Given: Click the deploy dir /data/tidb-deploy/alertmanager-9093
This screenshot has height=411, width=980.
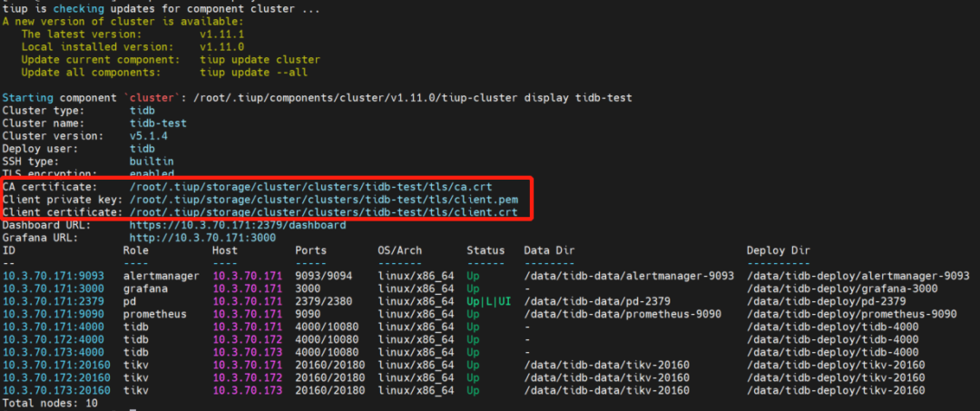Looking at the screenshot, I should click(x=858, y=276).
